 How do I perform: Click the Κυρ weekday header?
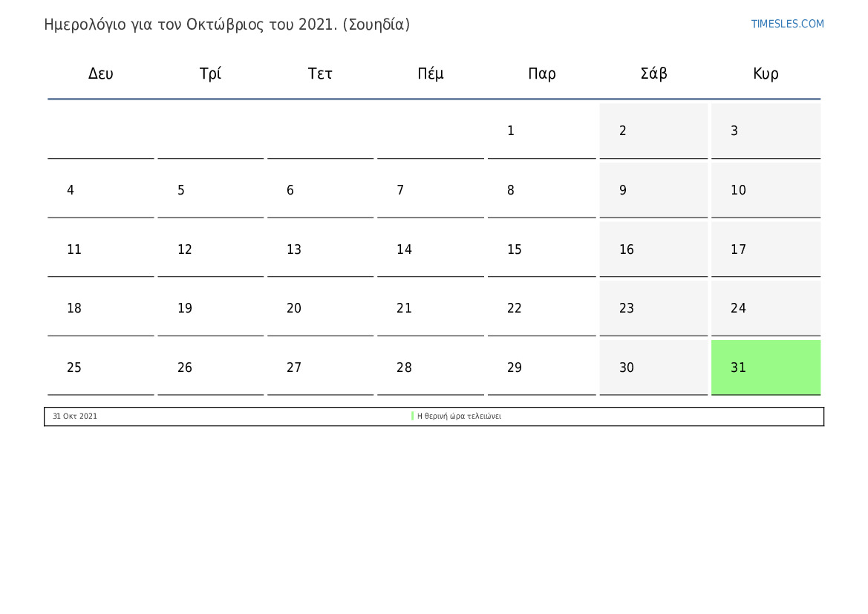766,74
